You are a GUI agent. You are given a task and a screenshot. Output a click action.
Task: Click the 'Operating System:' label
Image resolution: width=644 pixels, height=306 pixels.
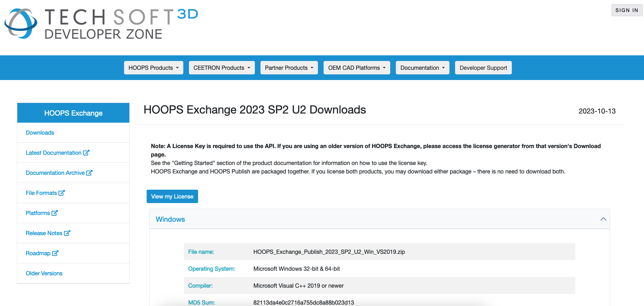211,269
